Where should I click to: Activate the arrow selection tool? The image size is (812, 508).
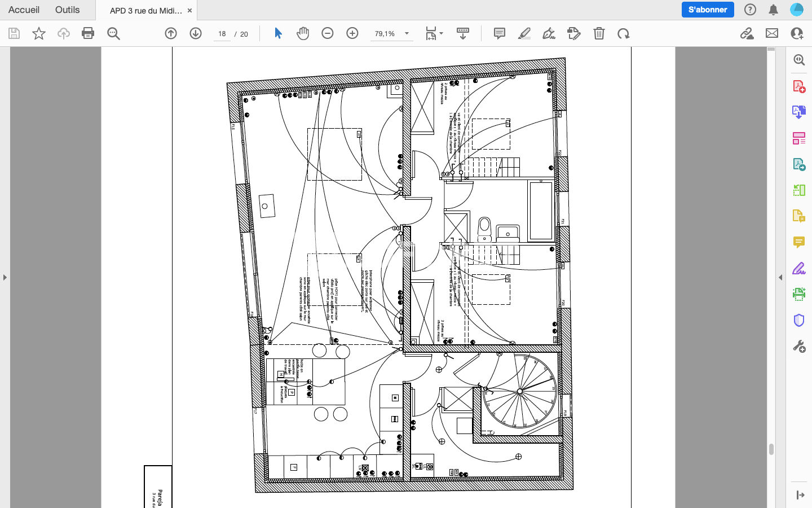278,33
